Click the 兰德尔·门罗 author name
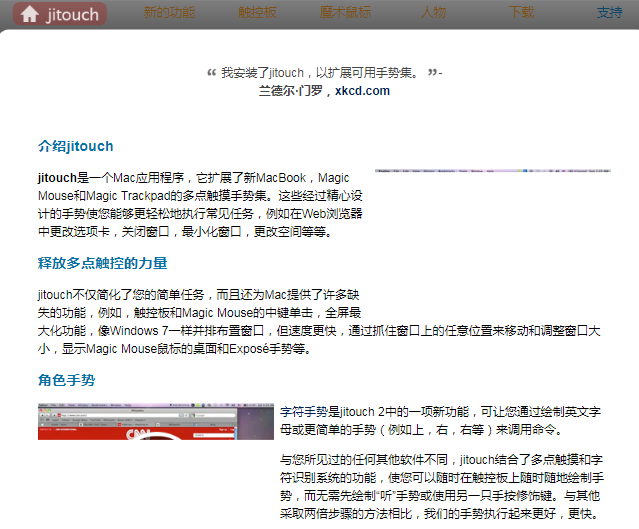Image resolution: width=639 pixels, height=529 pixels. [290, 90]
